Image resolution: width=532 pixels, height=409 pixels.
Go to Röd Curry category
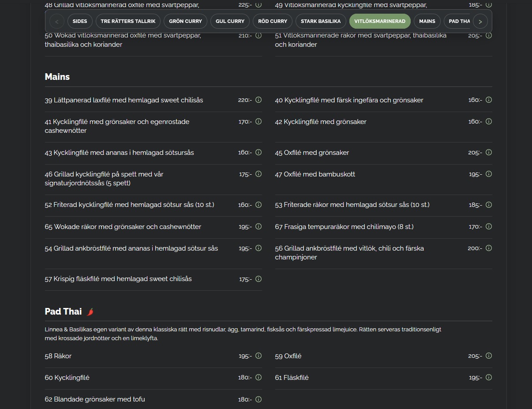point(273,21)
